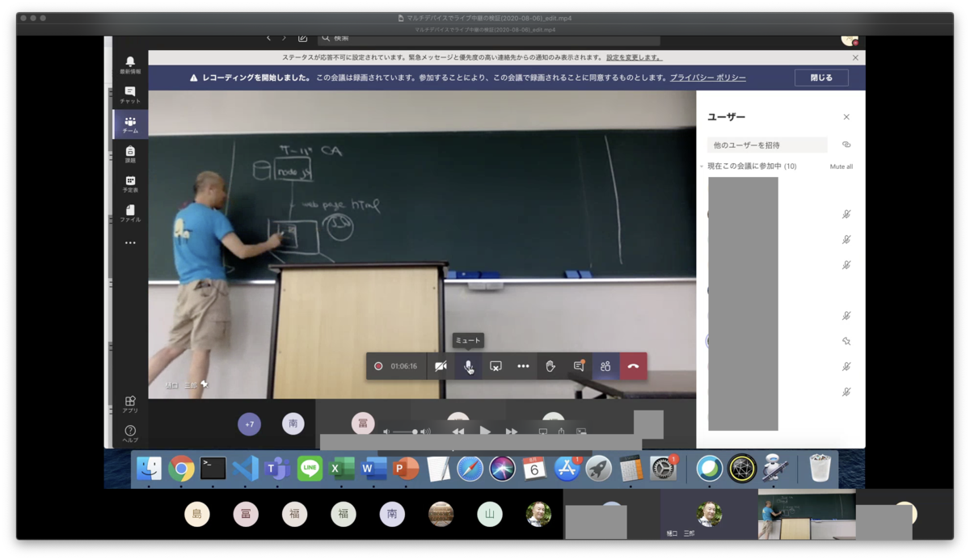Screen dimensions: 970x560
Task: Raise your hand in the meeting
Action: (550, 366)
